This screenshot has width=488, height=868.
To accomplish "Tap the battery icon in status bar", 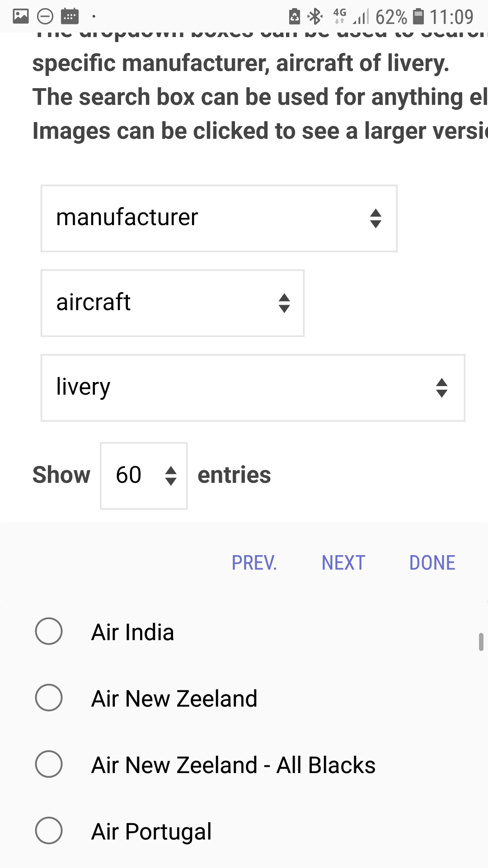I will click(x=419, y=17).
